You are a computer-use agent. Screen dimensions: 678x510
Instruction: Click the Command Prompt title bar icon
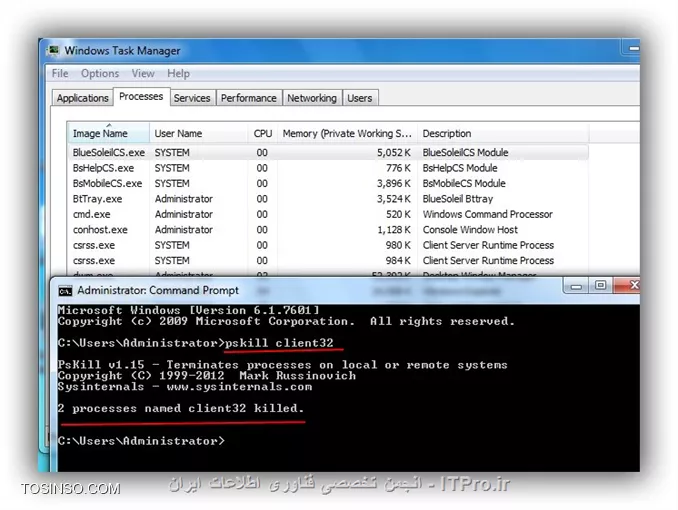pos(65,291)
